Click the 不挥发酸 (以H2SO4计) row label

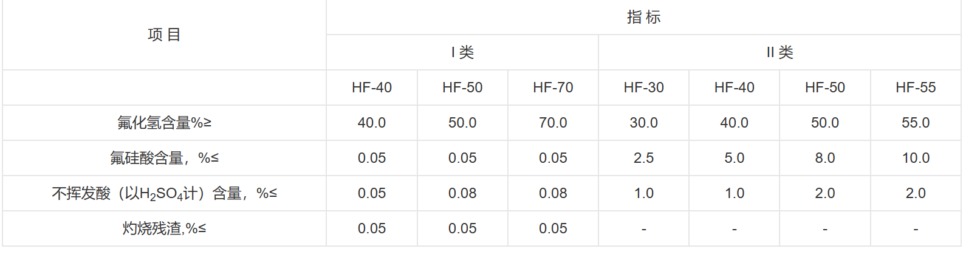pos(164,193)
